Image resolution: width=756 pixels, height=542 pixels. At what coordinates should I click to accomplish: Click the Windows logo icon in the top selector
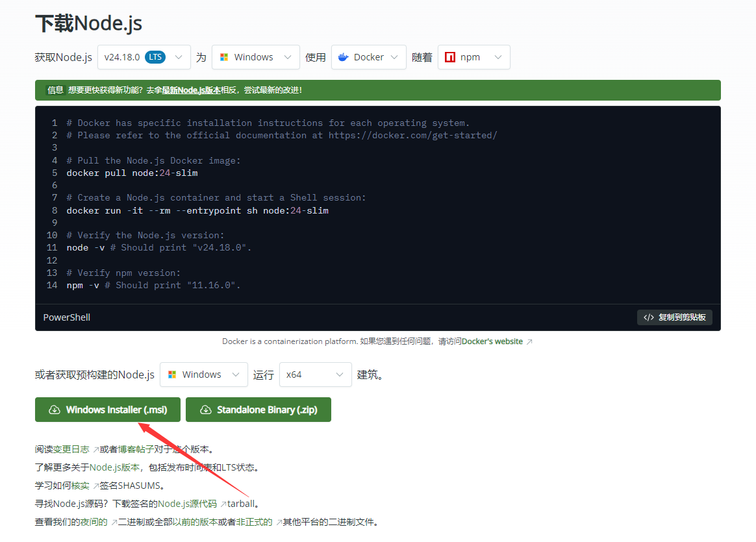(224, 57)
